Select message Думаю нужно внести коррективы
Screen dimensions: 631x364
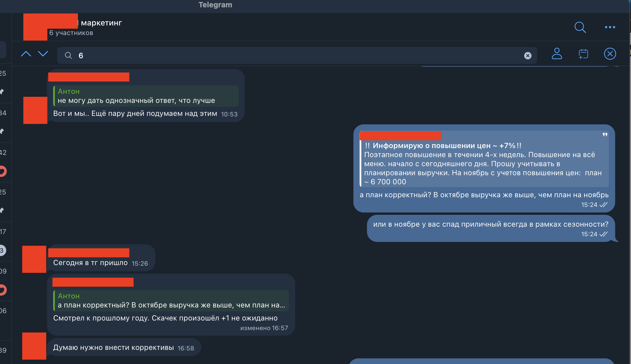(x=113, y=347)
